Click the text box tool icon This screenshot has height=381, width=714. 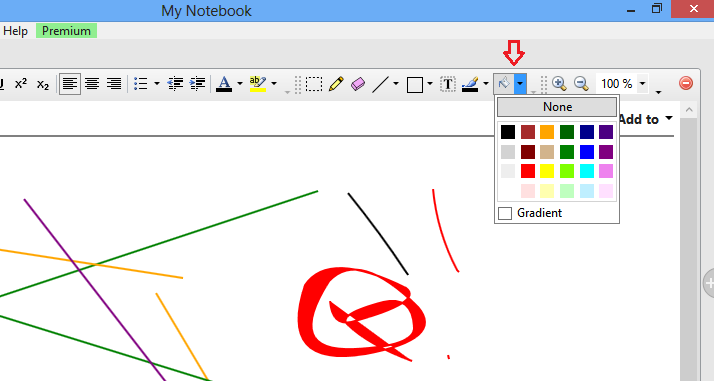(x=448, y=84)
